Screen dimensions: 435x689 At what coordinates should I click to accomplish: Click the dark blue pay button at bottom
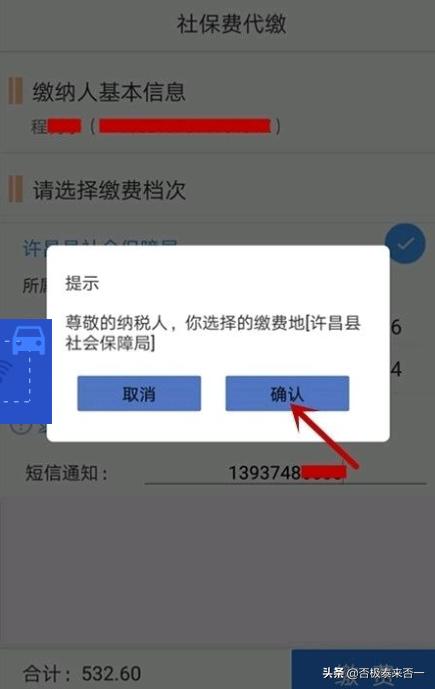click(363, 669)
